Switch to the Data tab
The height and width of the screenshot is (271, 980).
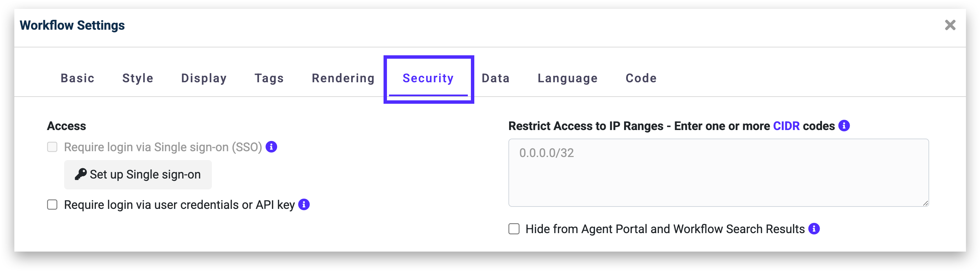point(495,78)
